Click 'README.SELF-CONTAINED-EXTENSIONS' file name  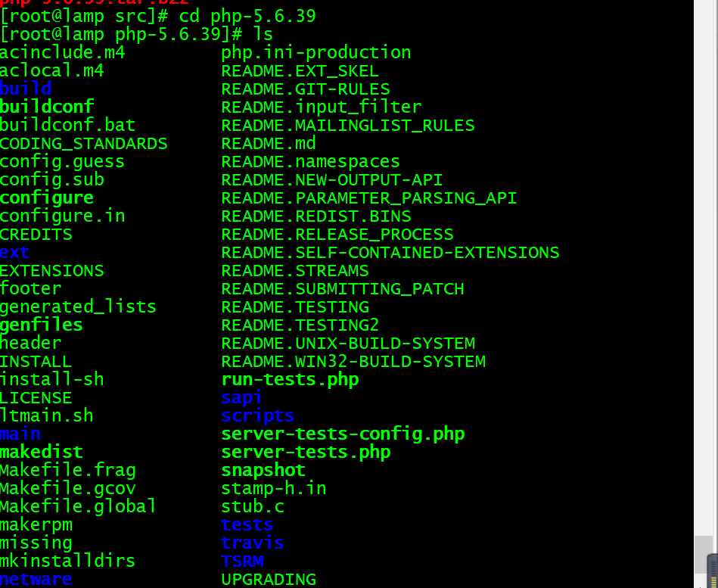tap(390, 252)
